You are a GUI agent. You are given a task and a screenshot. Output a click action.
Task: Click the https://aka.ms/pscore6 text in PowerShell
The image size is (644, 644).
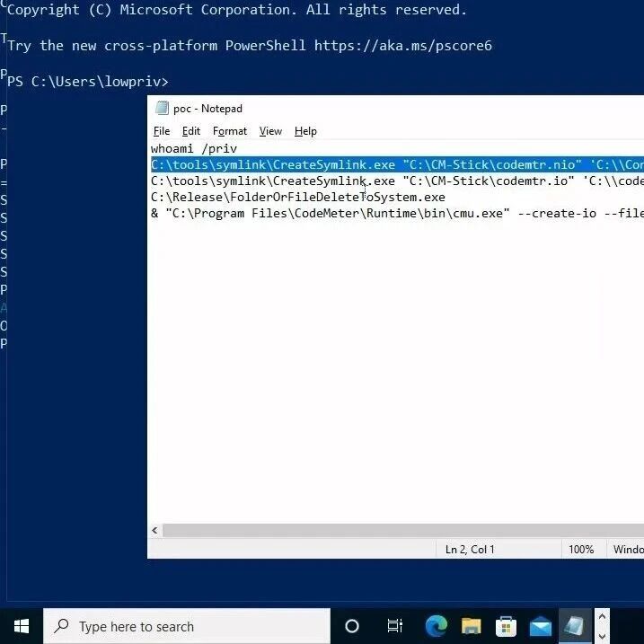pyautogui.click(x=403, y=46)
